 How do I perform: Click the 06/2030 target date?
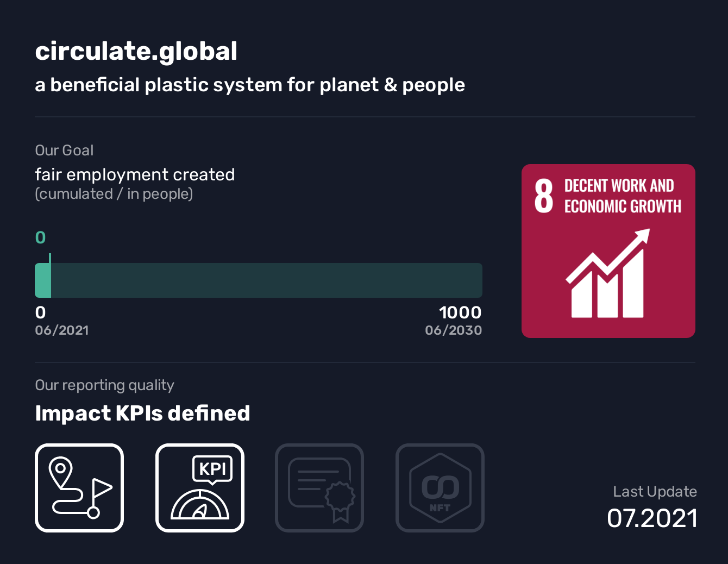click(453, 330)
